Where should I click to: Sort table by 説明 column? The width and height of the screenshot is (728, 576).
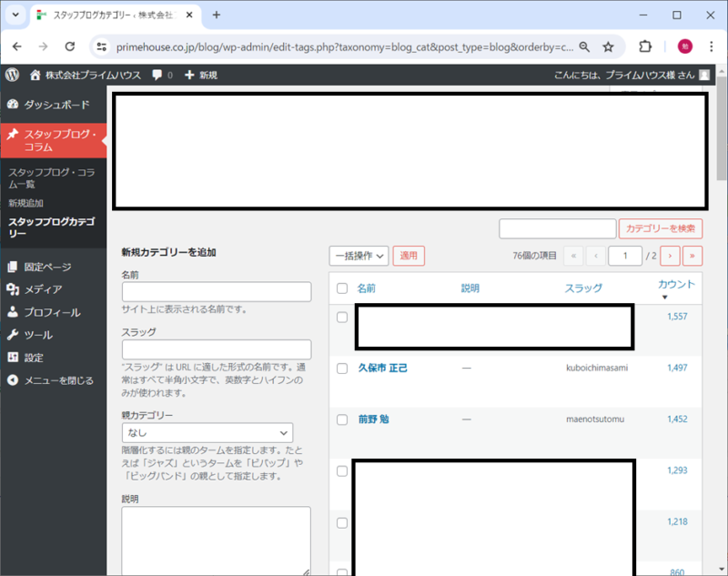pos(470,288)
